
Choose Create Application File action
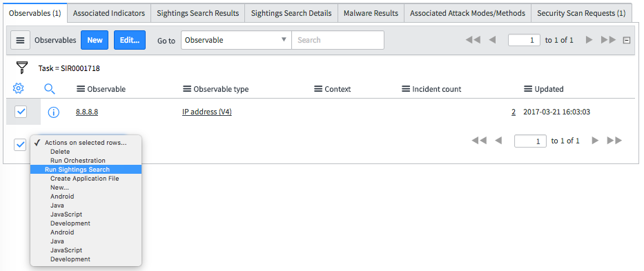click(86, 179)
